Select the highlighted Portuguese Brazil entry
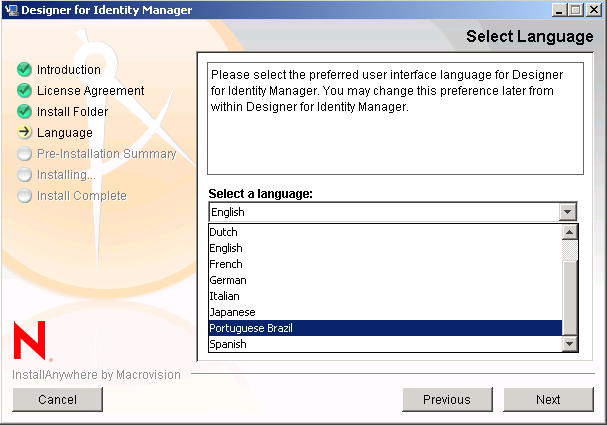Viewport: 607px width, 425px height. [385, 328]
